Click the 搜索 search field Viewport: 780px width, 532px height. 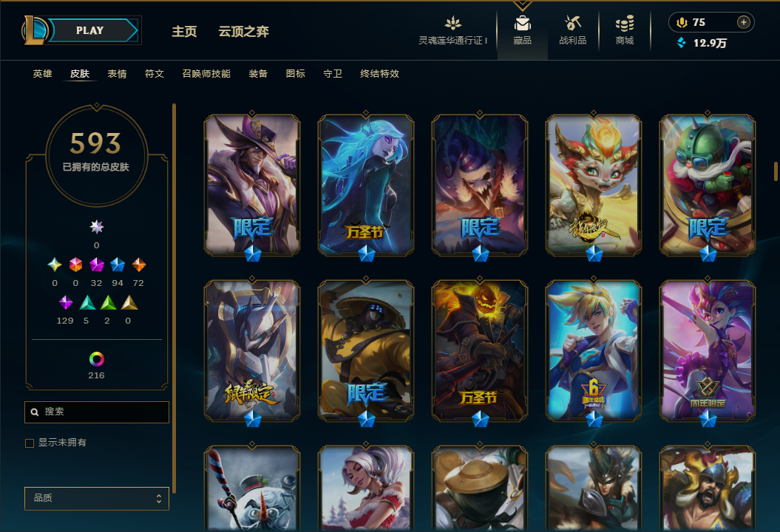(97, 412)
